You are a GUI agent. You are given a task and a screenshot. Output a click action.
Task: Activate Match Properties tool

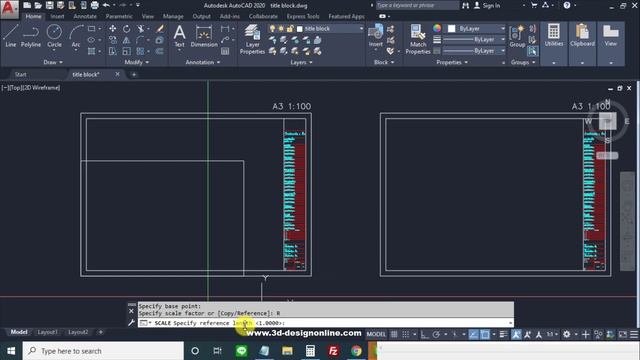(418, 39)
